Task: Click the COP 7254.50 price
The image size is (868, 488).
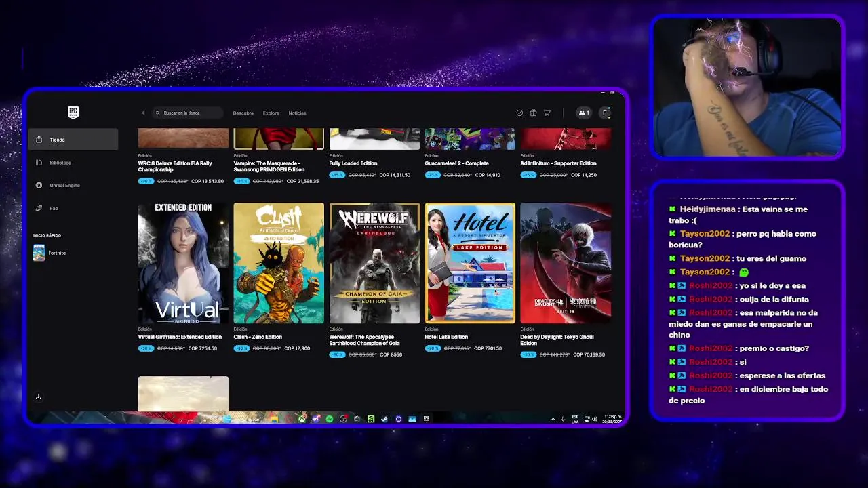Action: (x=203, y=348)
